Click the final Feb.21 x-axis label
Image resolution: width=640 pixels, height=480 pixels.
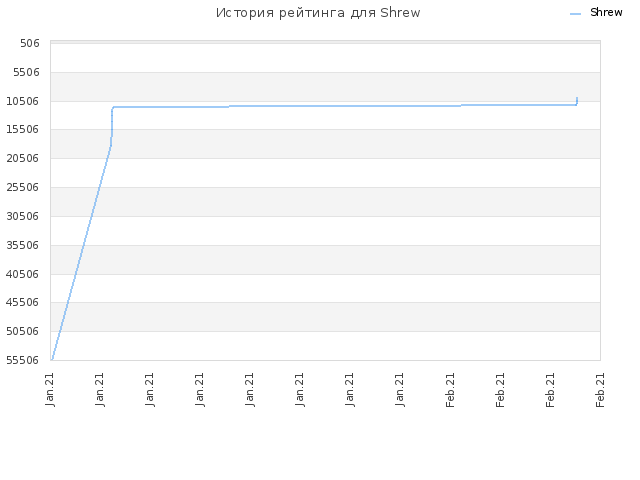[x=600, y=390]
